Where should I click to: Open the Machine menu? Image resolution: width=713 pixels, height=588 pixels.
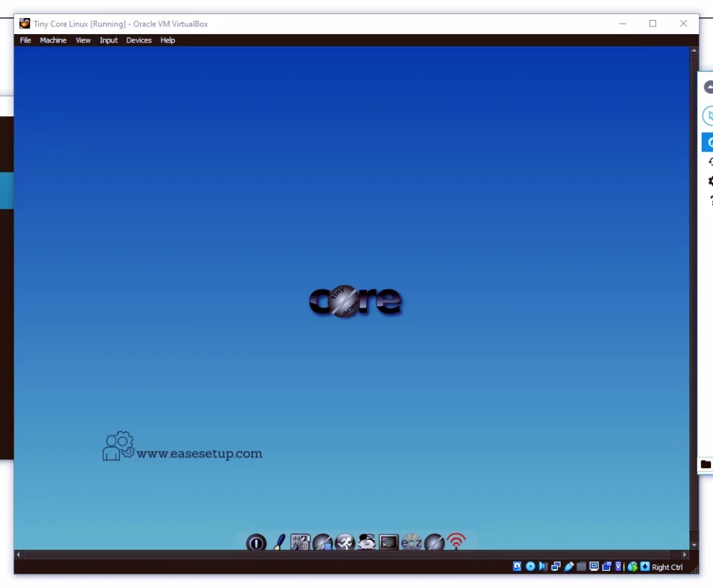[53, 40]
